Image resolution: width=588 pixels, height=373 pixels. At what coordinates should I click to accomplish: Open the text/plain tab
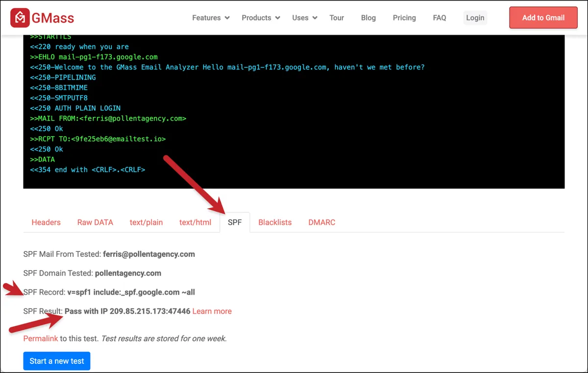pyautogui.click(x=146, y=222)
